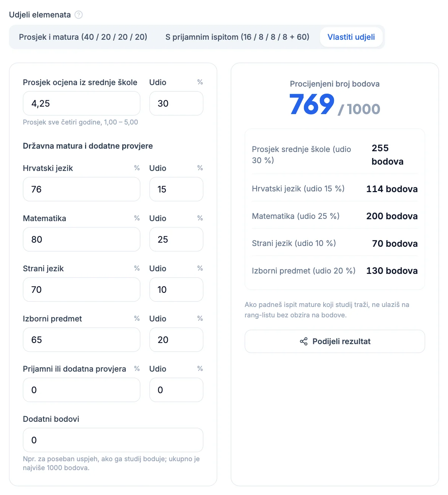Focus the Strani jezik Udio input
The width and height of the screenshot is (448, 495).
(x=176, y=290)
